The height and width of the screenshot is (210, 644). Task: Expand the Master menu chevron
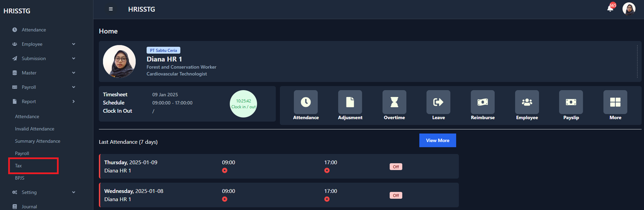[x=74, y=73]
